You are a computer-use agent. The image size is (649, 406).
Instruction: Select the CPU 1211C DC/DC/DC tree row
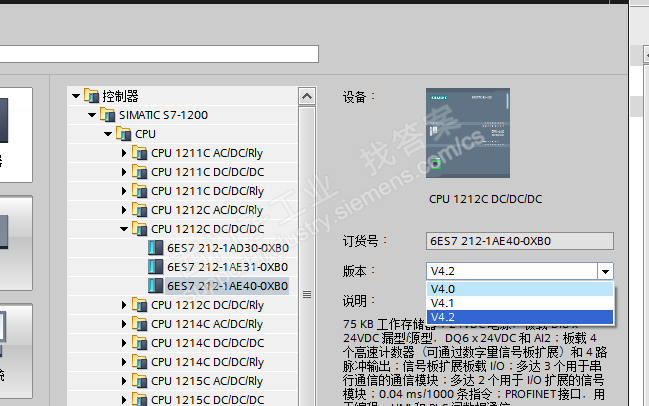click(x=183, y=172)
